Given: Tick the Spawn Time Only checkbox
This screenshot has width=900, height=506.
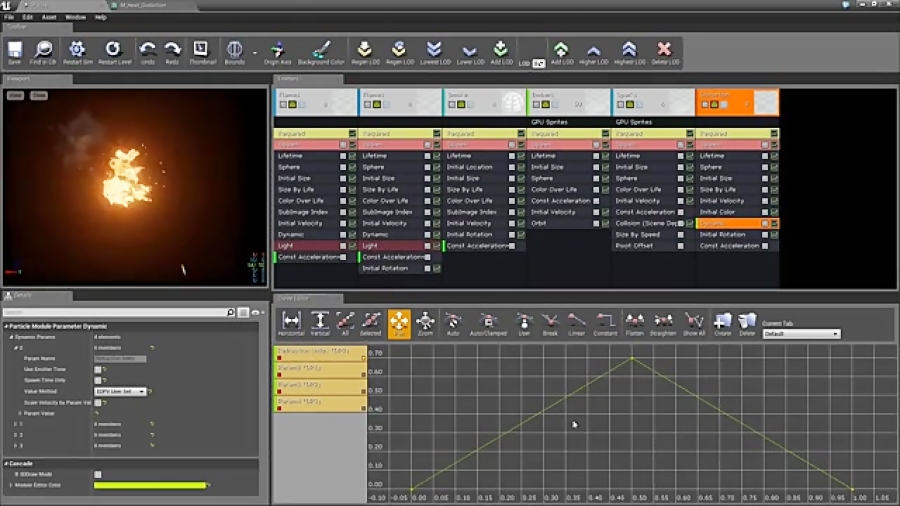Looking at the screenshot, I should pyautogui.click(x=98, y=380).
